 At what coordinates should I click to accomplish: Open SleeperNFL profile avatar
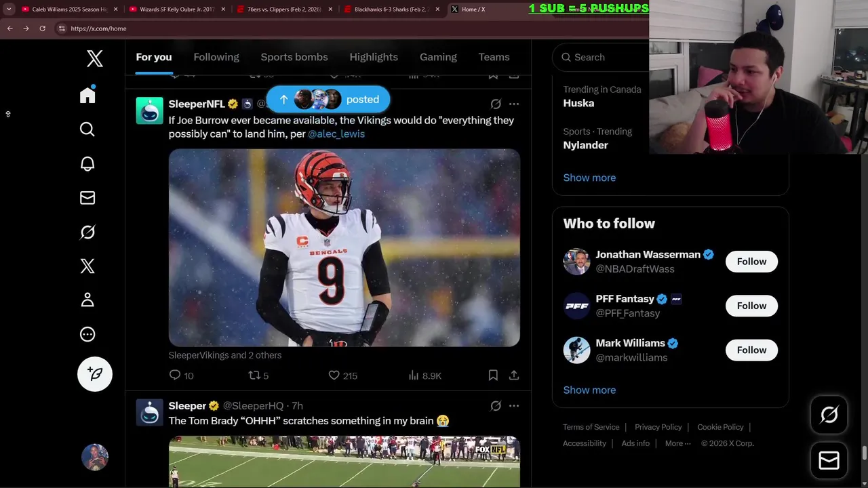[149, 110]
